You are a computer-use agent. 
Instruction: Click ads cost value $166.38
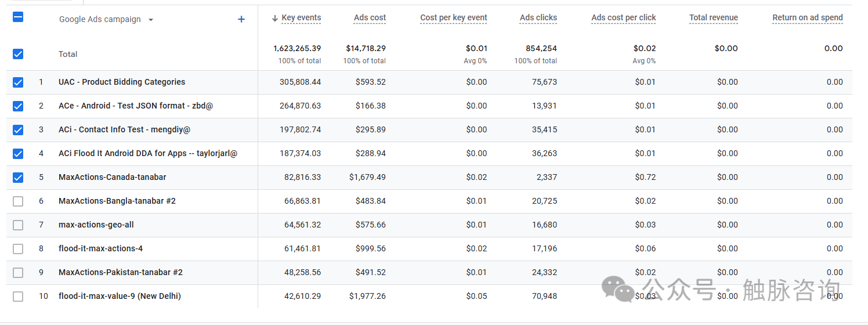371,106
